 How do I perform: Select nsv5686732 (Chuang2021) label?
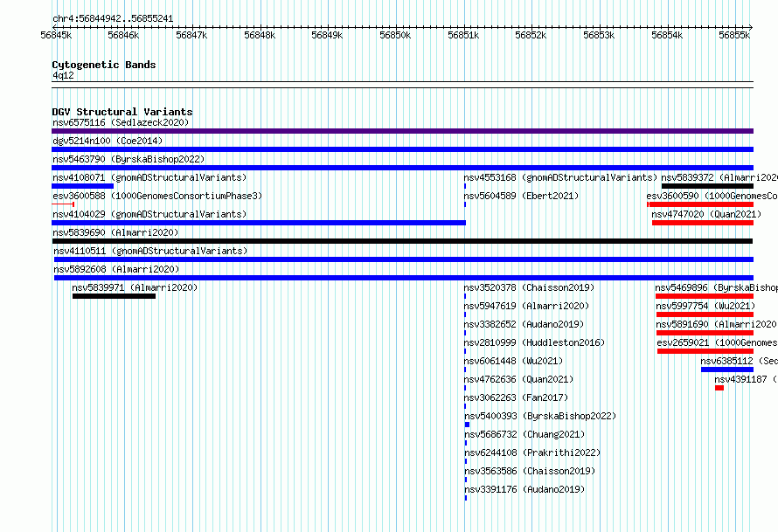(524, 434)
